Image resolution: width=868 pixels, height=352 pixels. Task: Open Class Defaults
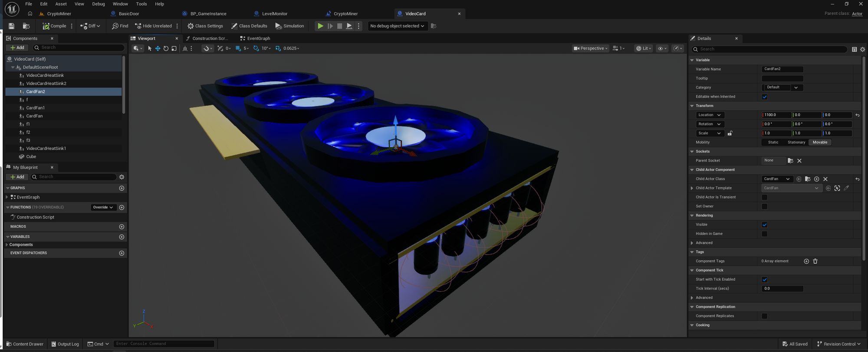pos(249,26)
